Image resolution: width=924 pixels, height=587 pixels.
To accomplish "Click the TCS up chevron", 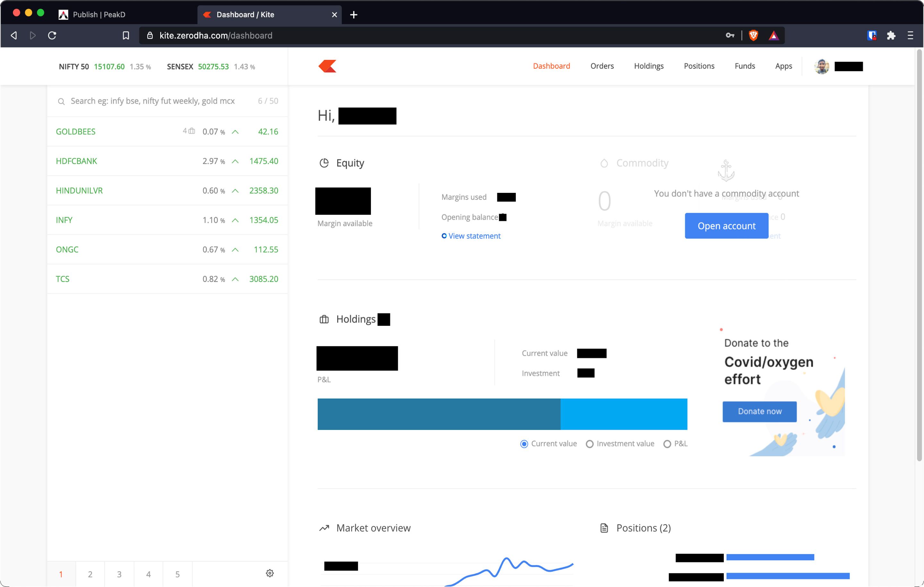I will [235, 280].
